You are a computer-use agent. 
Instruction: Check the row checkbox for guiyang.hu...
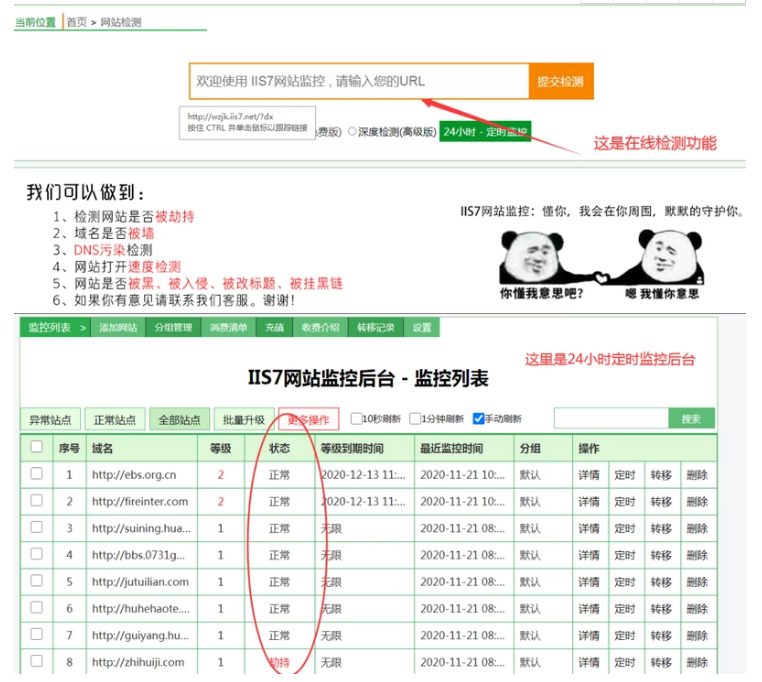click(36, 634)
